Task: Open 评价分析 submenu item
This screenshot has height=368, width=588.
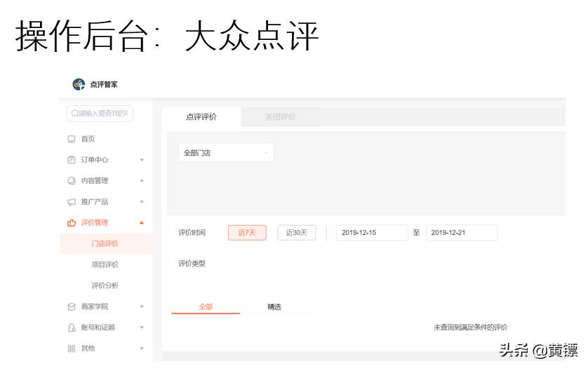Action: point(105,285)
